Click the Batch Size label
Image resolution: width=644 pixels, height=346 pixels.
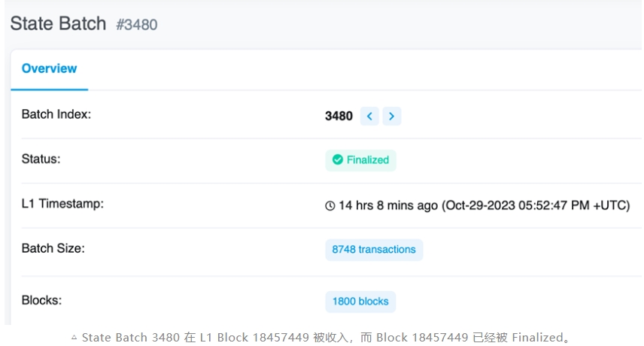(x=53, y=248)
